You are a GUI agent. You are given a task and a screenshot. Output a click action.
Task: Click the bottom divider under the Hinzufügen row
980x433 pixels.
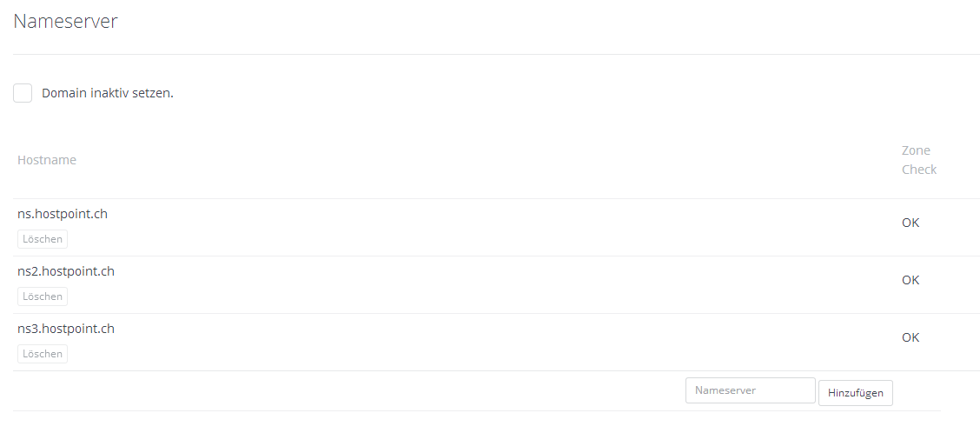pyautogui.click(x=476, y=410)
